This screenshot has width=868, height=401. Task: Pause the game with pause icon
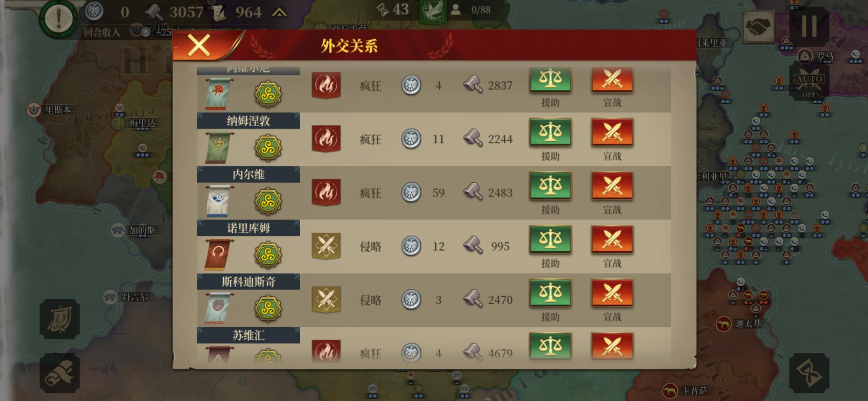809,26
